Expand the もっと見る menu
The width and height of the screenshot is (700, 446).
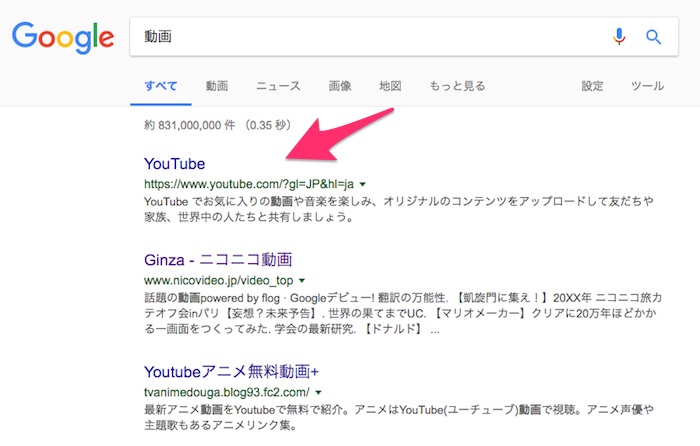click(457, 86)
